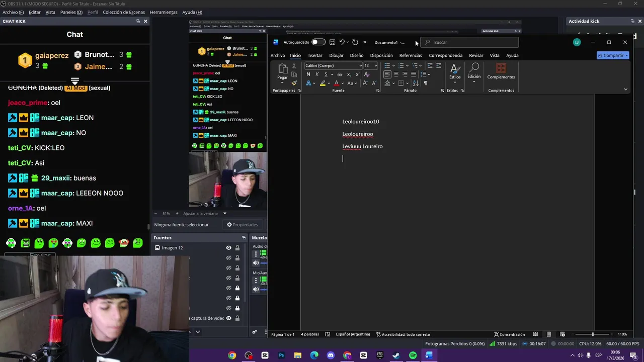Increase indent in the Párrafo group
Image resolution: width=644 pixels, height=362 pixels.
tap(438, 66)
